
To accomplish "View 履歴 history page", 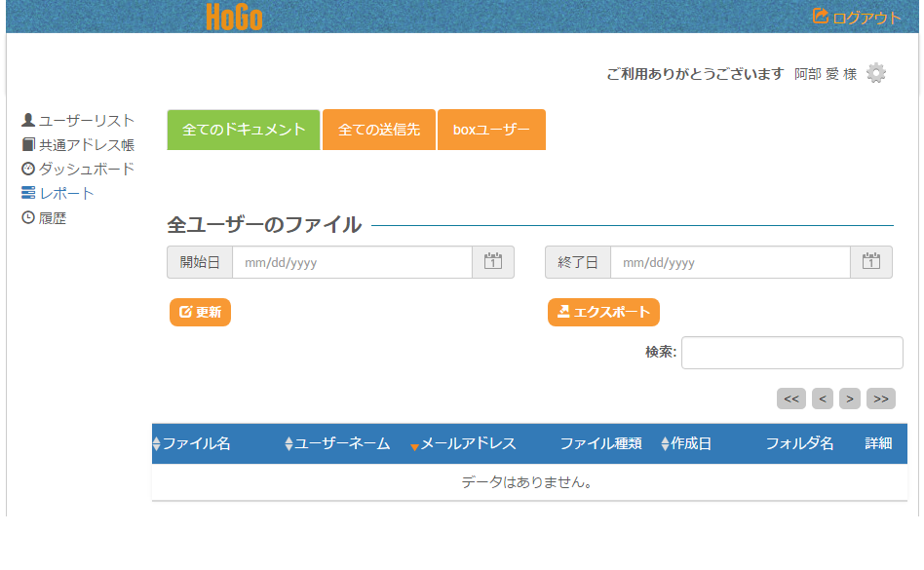I will click(x=53, y=218).
